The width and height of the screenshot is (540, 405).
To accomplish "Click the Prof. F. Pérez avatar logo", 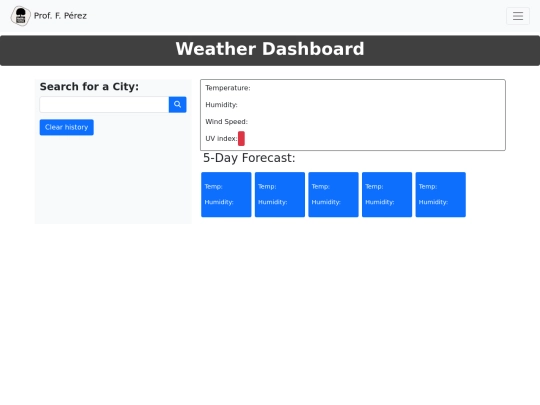I will pos(21,16).
